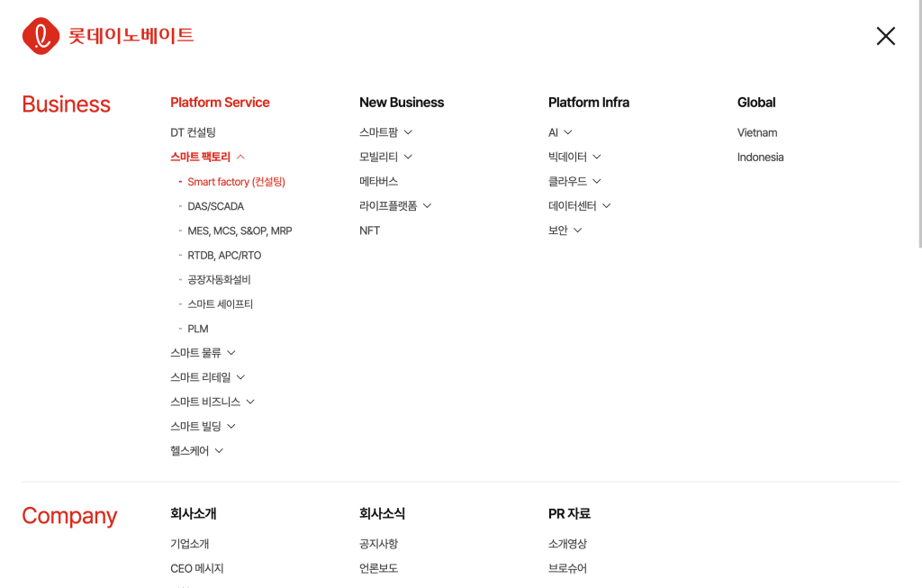
Task: Open the DAS/SCADA link
Action: point(215,206)
